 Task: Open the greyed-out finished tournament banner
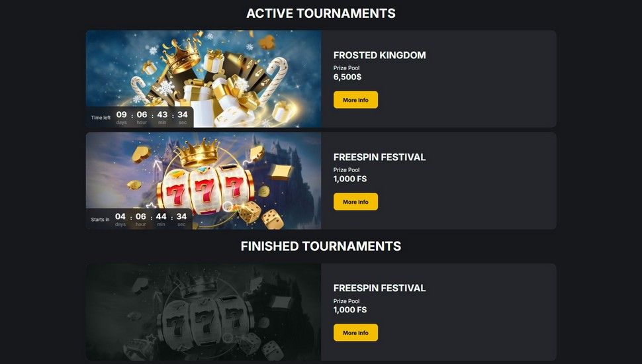(203, 312)
